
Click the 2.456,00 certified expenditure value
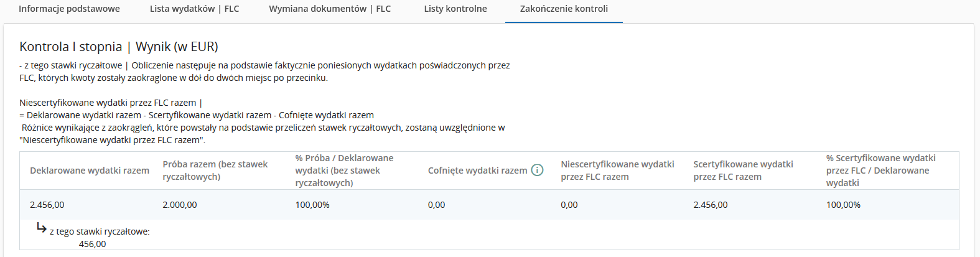coord(711,205)
